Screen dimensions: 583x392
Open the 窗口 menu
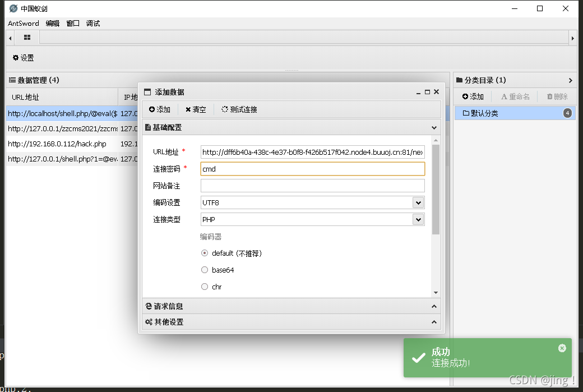(x=73, y=24)
